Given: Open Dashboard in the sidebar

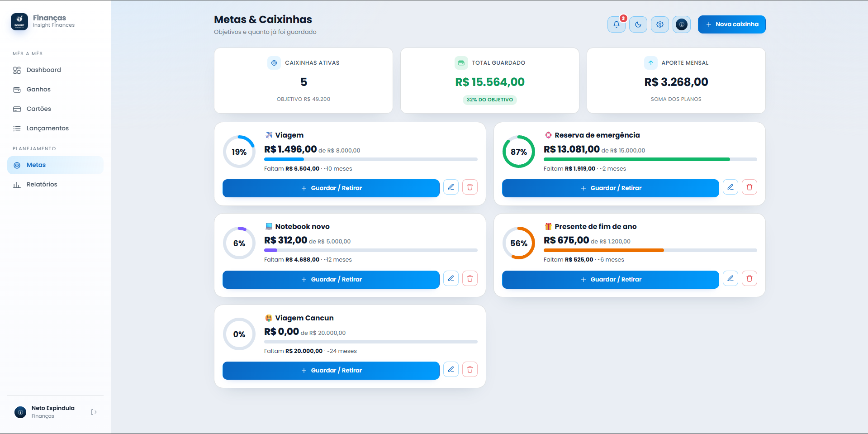Looking at the screenshot, I should pos(55,70).
